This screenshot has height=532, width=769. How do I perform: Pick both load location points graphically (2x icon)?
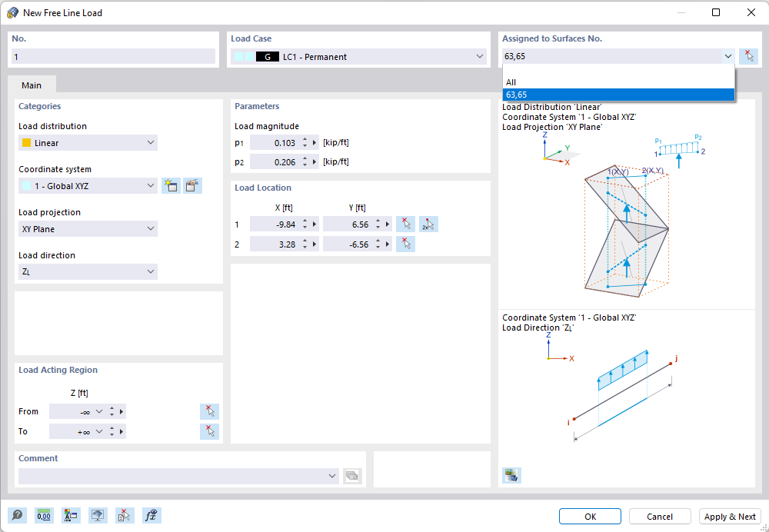(428, 224)
